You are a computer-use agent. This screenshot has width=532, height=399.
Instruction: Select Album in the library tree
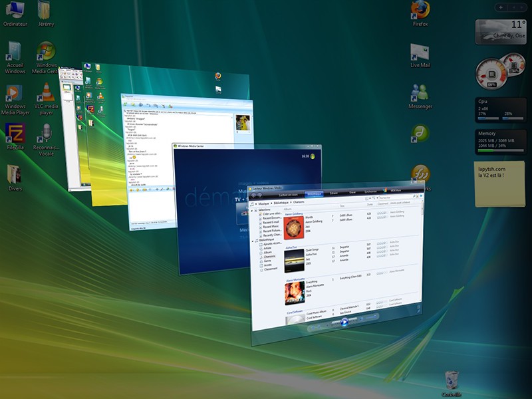click(268, 253)
